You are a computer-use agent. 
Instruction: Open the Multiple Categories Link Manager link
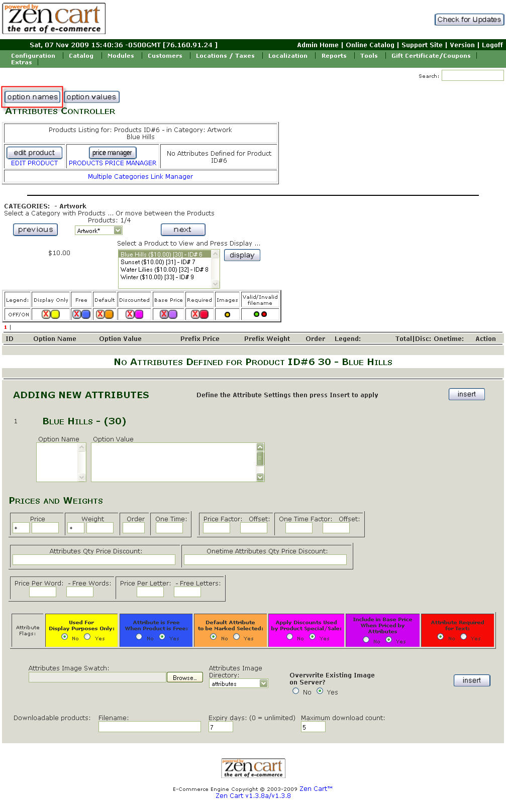pos(140,176)
